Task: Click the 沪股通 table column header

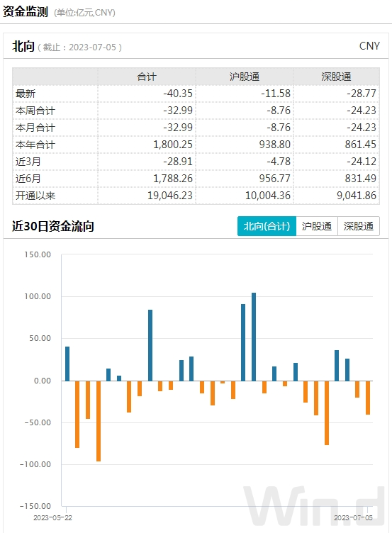Action: (245, 77)
